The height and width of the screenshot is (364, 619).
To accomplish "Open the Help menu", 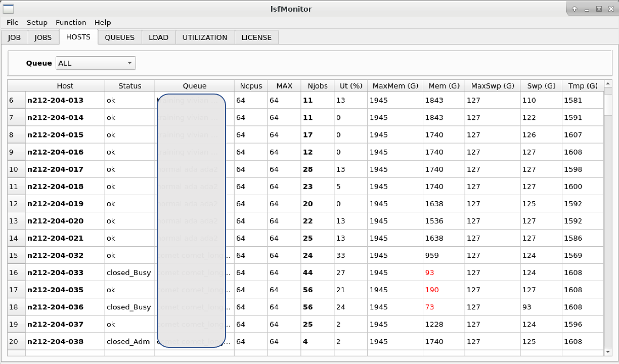I will click(x=103, y=22).
